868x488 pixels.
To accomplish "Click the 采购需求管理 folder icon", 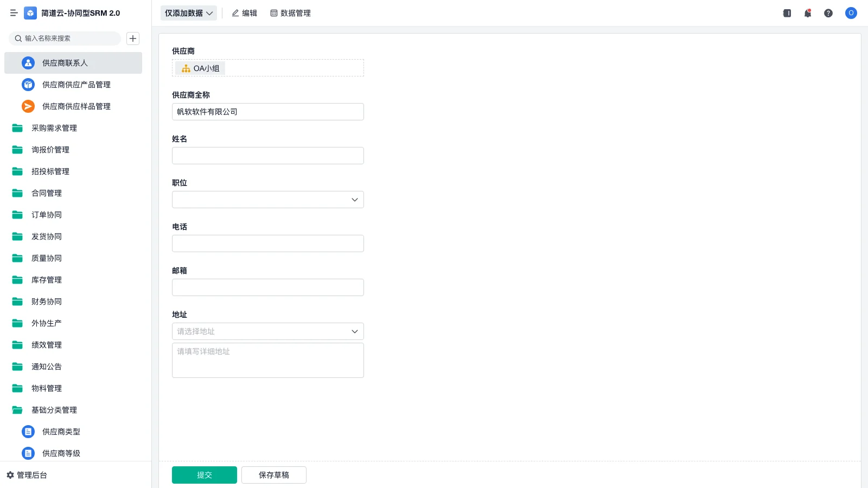I will click(x=17, y=128).
